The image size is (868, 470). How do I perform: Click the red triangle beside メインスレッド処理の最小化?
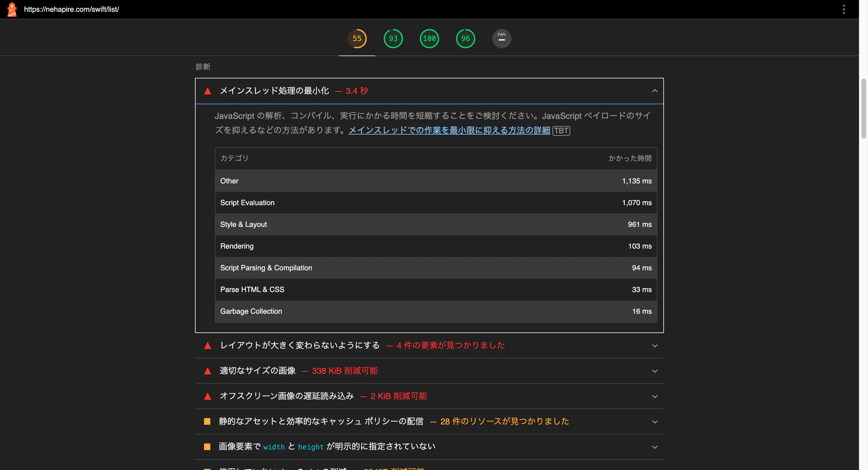click(x=208, y=91)
